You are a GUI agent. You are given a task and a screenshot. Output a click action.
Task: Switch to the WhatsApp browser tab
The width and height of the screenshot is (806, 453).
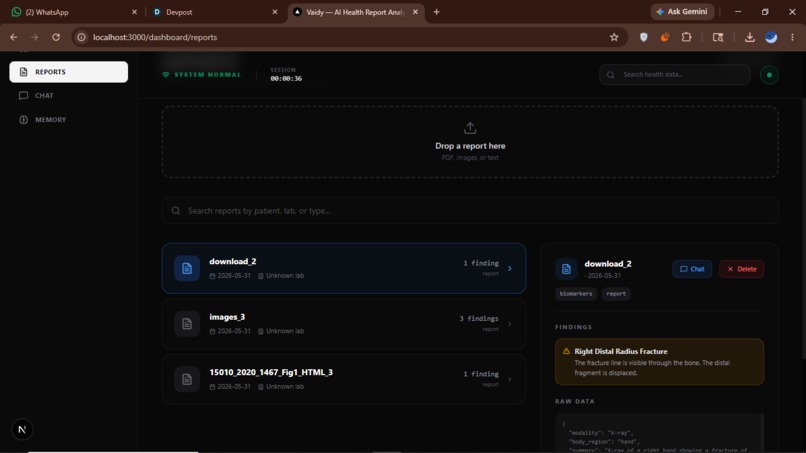pyautogui.click(x=74, y=12)
